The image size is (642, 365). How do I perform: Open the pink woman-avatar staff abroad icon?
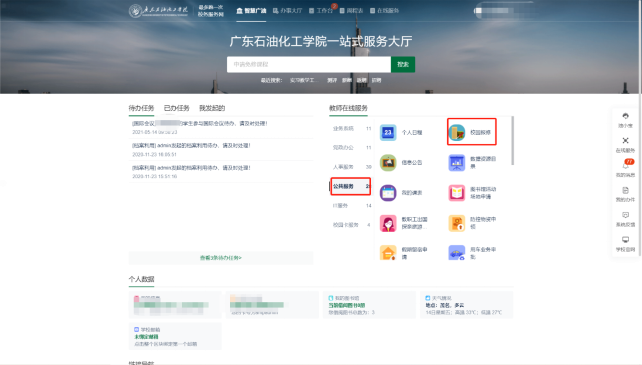point(388,223)
